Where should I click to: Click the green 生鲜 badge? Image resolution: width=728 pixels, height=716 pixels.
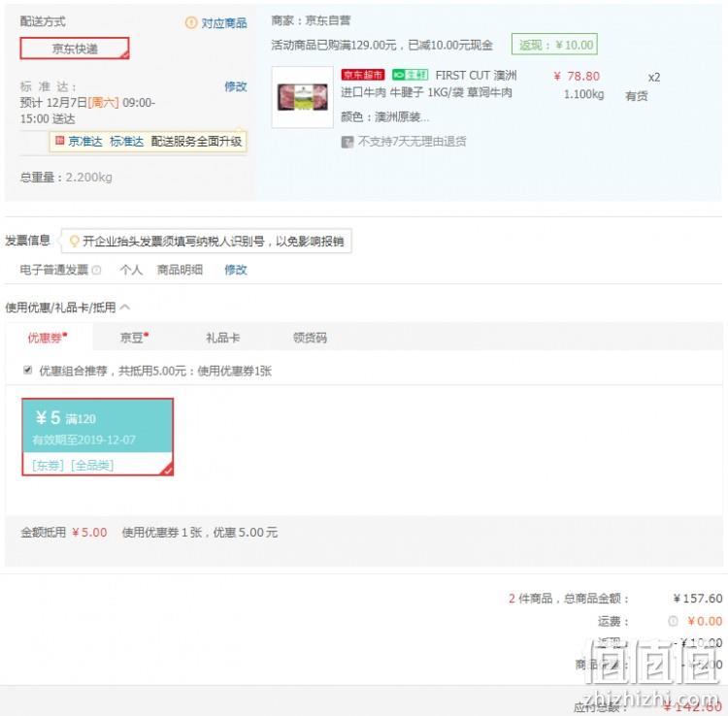pyautogui.click(x=410, y=75)
